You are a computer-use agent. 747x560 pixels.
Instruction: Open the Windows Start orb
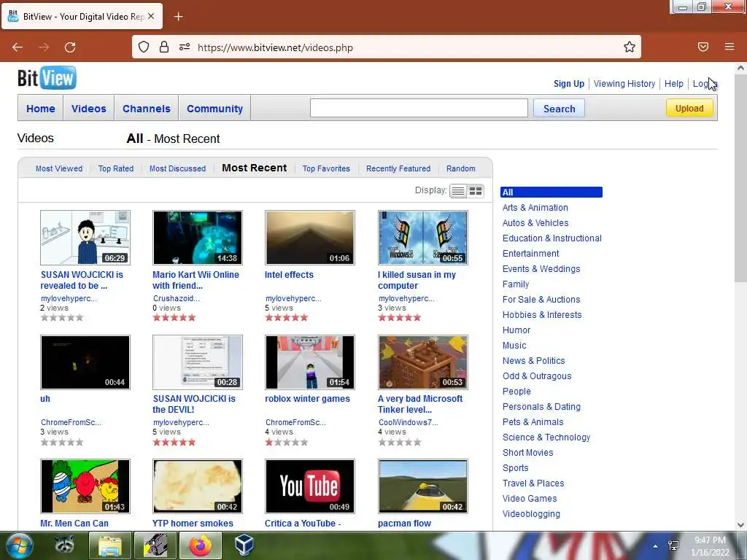point(20,545)
